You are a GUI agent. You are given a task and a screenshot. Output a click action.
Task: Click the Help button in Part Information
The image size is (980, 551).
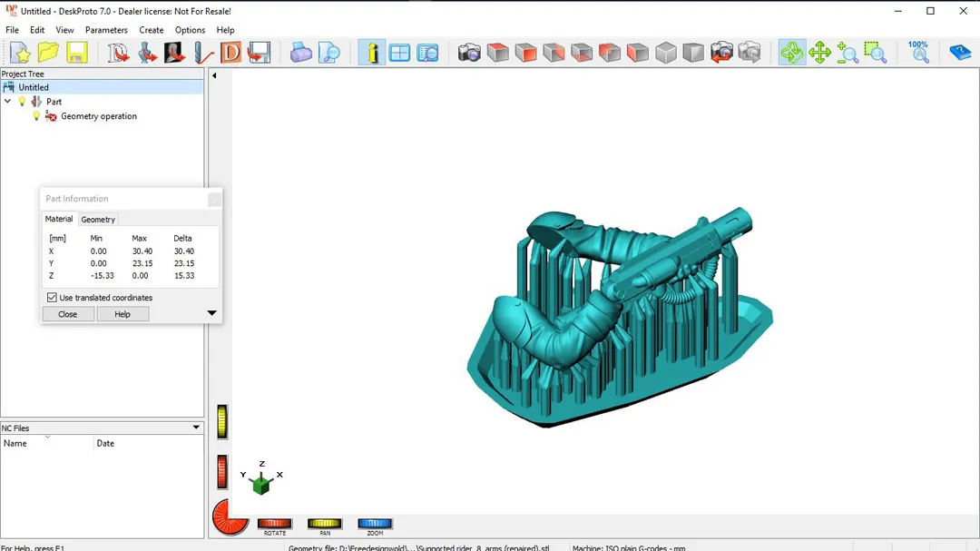tap(122, 314)
